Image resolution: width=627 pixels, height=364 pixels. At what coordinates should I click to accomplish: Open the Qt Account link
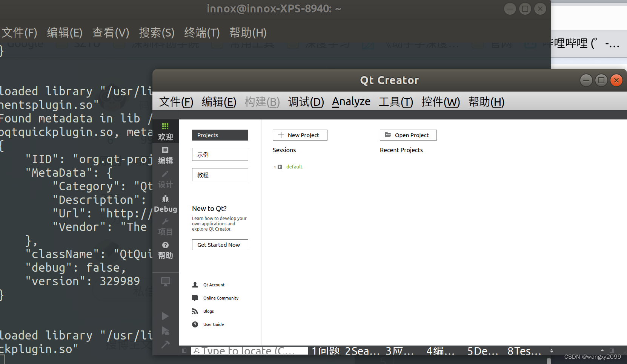(x=214, y=285)
